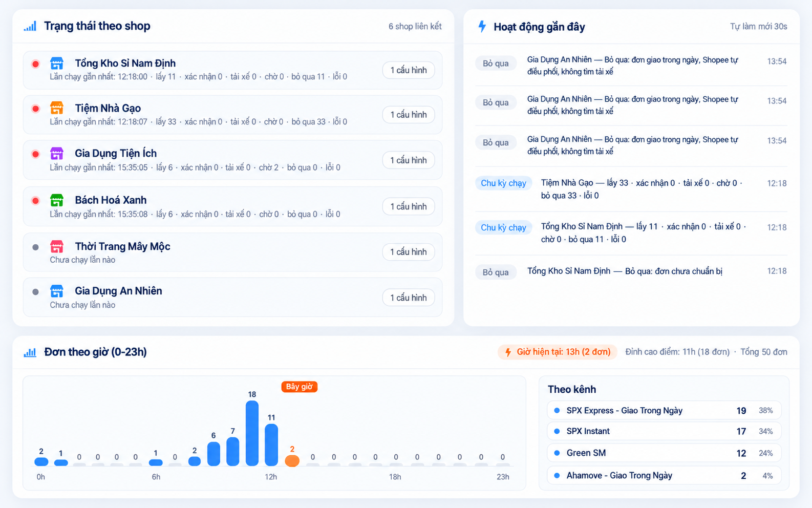Viewport: 812px width, 508px height.
Task: Click red status dot of Tiệm Nhà Gạo
Action: (x=35, y=109)
